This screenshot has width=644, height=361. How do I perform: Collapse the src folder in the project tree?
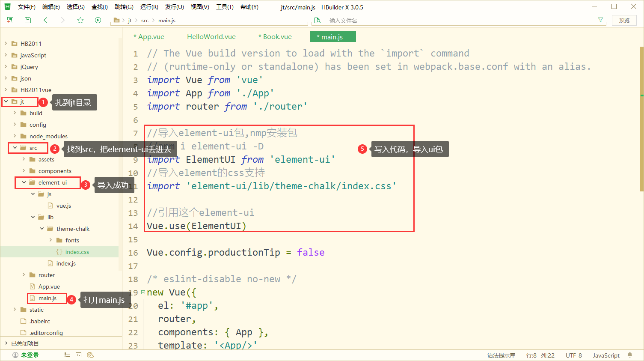14,148
